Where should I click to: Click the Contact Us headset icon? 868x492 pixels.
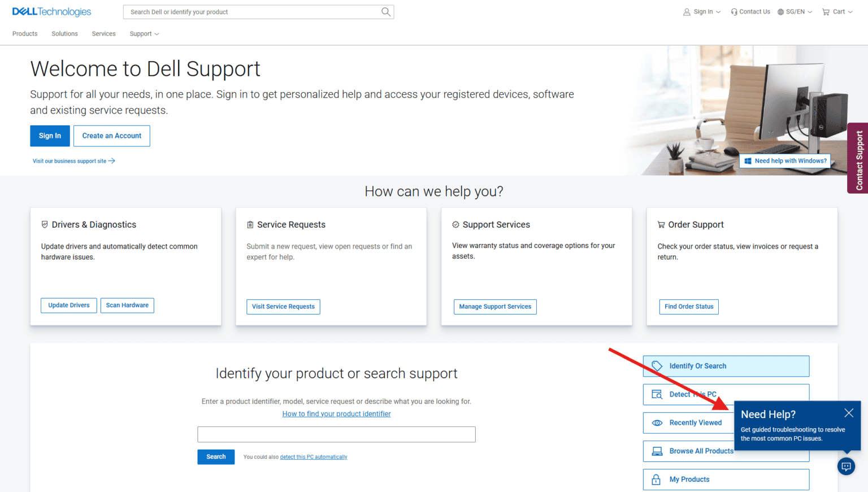733,11
